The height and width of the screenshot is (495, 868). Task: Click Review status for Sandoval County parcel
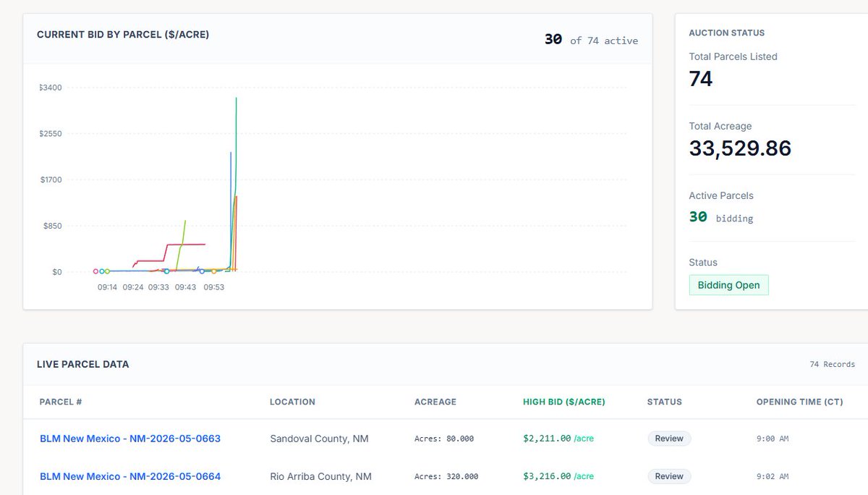pyautogui.click(x=669, y=439)
